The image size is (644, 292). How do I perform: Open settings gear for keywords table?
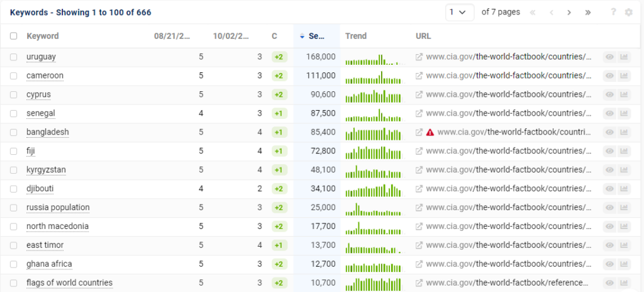[628, 12]
